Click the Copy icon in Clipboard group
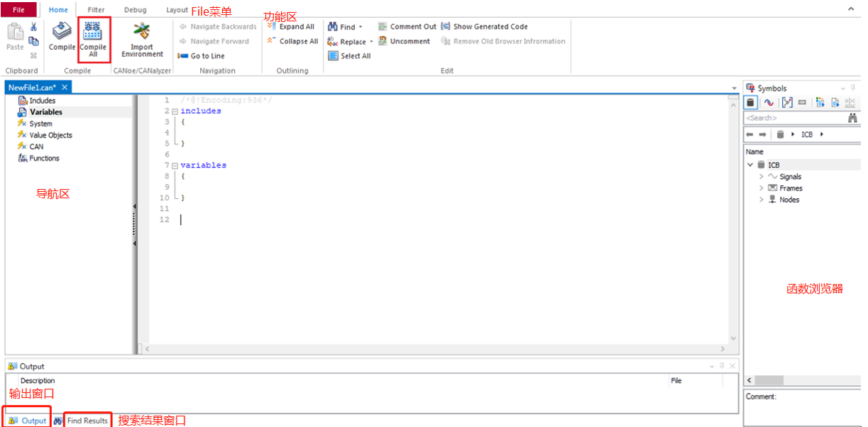Screen dimensions: 868x427 (x=33, y=41)
